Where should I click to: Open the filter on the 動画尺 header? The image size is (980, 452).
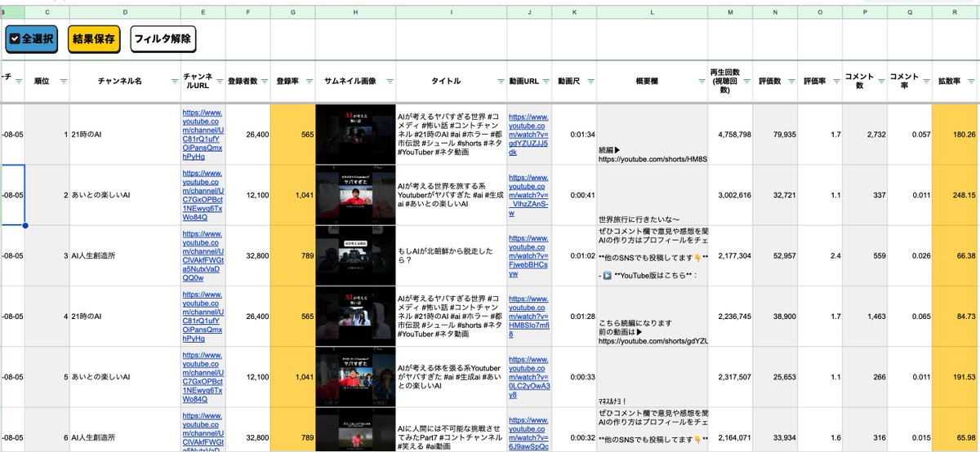click(x=590, y=82)
